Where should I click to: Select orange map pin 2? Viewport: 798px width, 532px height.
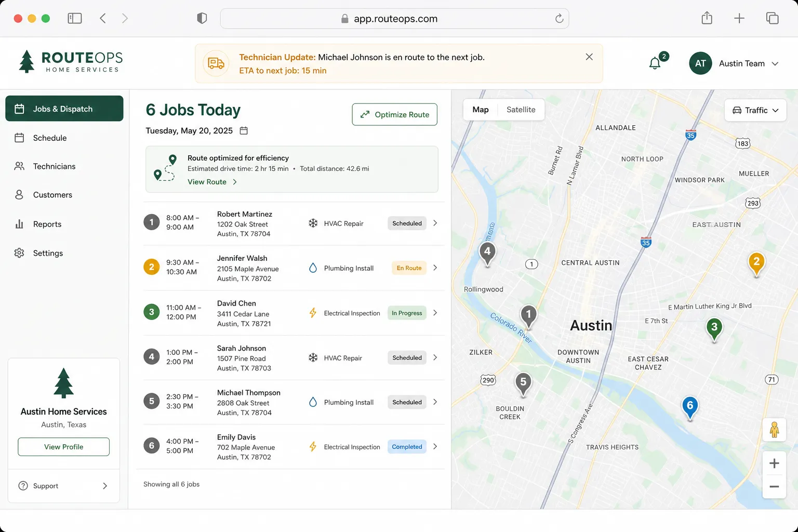click(756, 264)
